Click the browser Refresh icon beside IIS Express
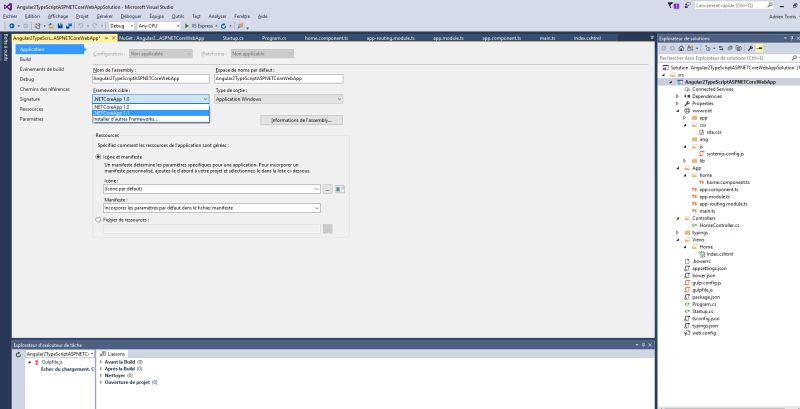 [223, 25]
